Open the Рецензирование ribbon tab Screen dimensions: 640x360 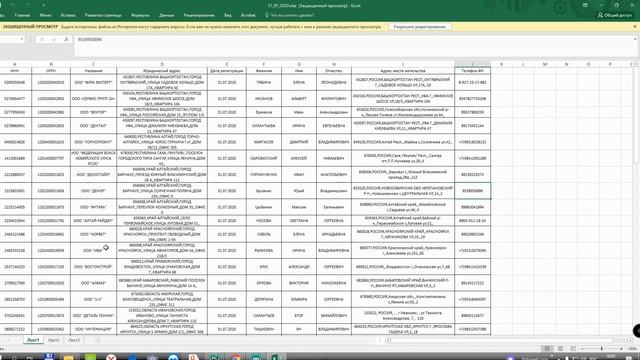click(199, 15)
